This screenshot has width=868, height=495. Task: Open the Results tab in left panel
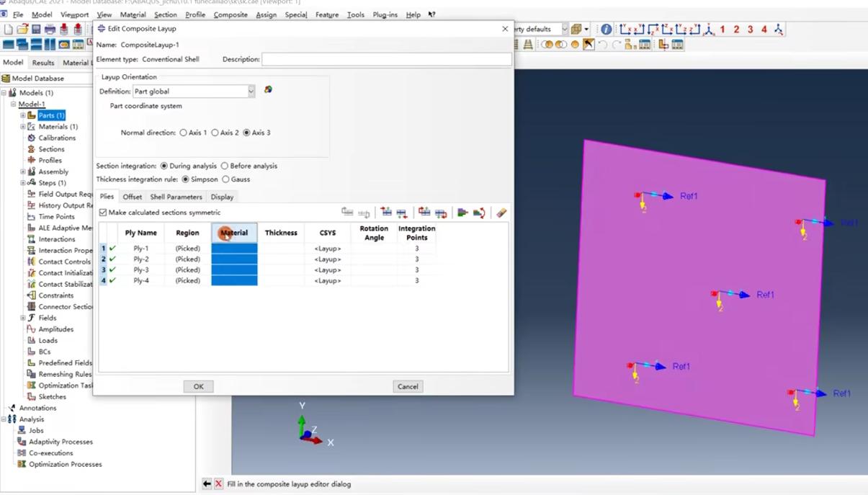43,63
